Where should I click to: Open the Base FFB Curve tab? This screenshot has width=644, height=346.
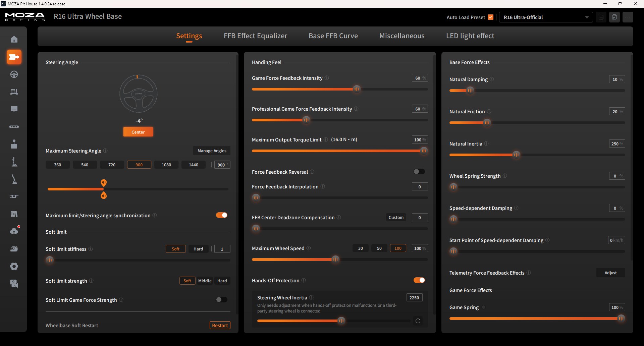(x=333, y=36)
